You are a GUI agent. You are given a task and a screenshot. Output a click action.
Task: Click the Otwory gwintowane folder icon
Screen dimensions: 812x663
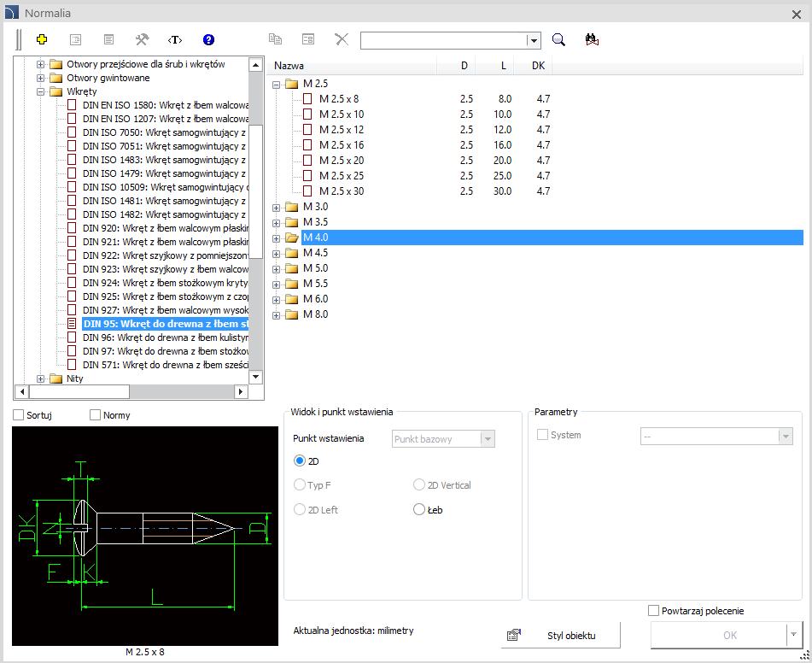56,79
